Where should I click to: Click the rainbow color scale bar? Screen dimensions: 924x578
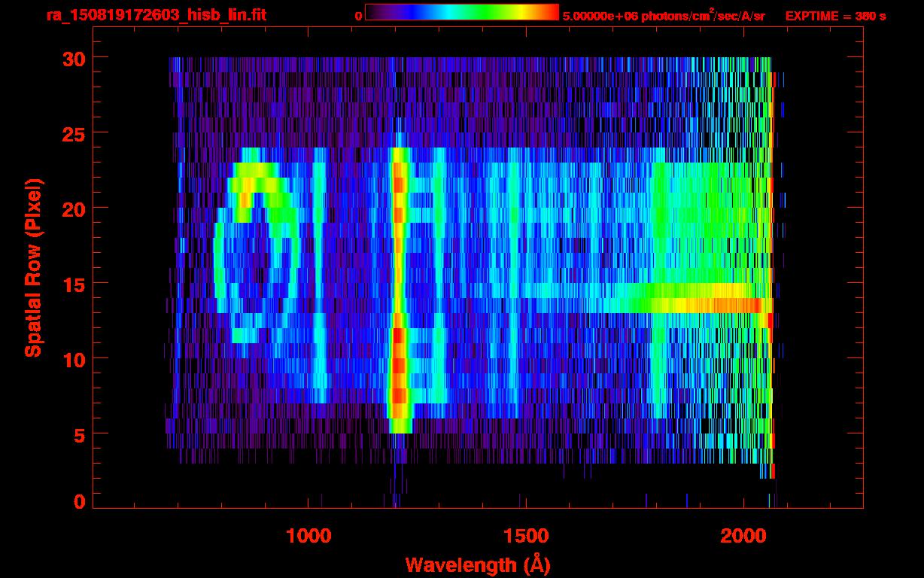pyautogui.click(x=461, y=12)
